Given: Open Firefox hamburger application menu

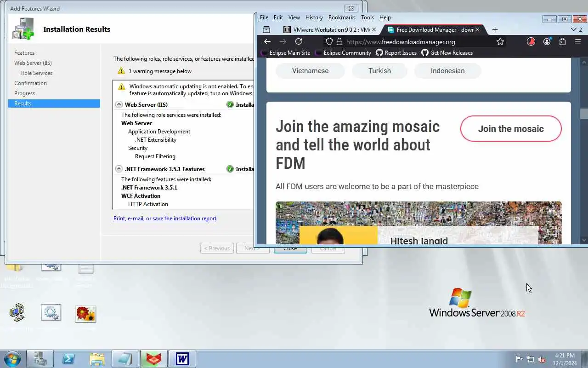Looking at the screenshot, I should [x=578, y=41].
